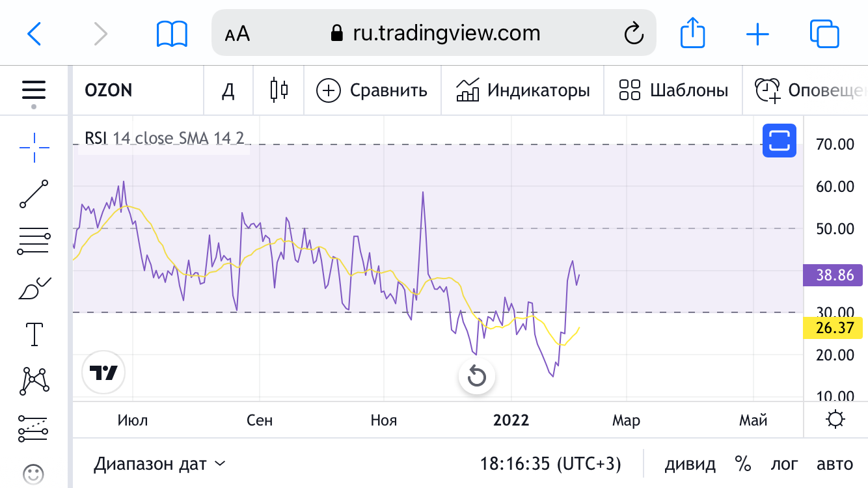The width and height of the screenshot is (868, 488).
Task: Click the 70.00 level on price scale
Action: [x=836, y=144]
